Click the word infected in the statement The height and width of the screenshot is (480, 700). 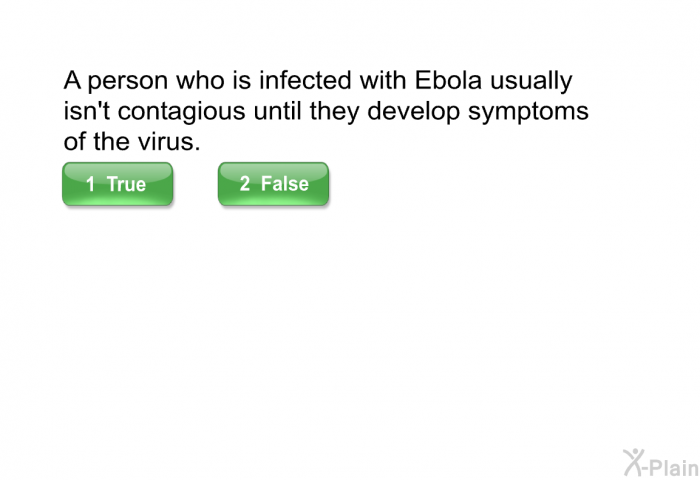point(305,81)
